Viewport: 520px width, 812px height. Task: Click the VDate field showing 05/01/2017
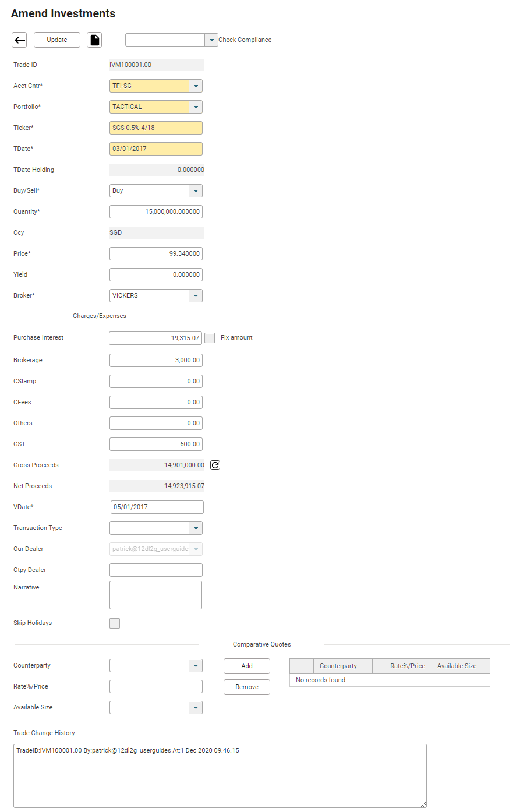(x=157, y=507)
